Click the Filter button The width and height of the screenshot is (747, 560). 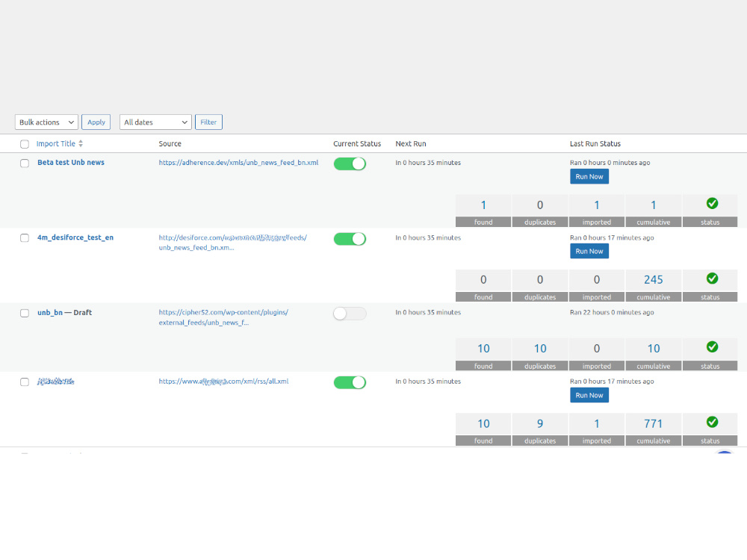(208, 122)
